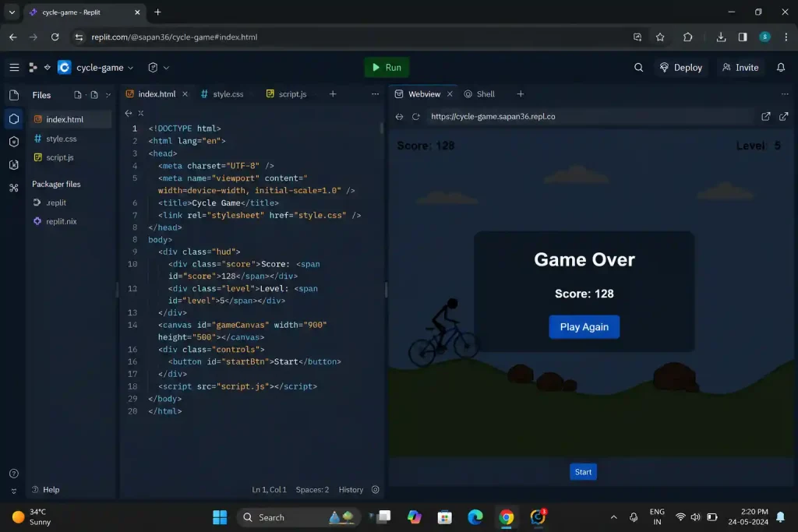Open Webview in a new tab
This screenshot has height=532, width=798.
pyautogui.click(x=765, y=117)
